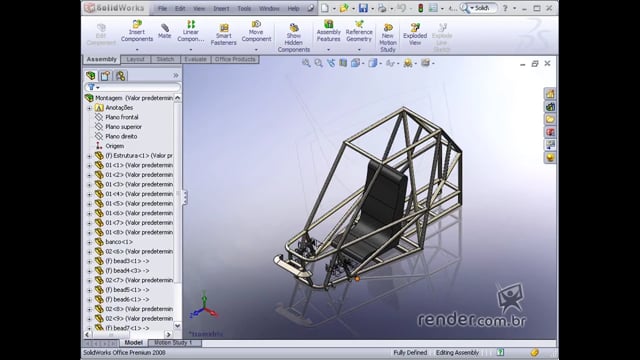Open Linear Component Pattern tool
This screenshot has height=360, width=640.
tap(191, 31)
